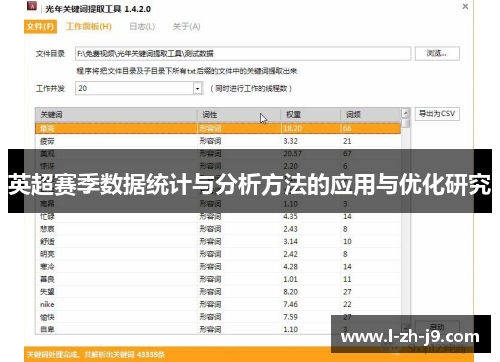Click the keyword list scrollbar thumb
500x362 pixels.
405,123
